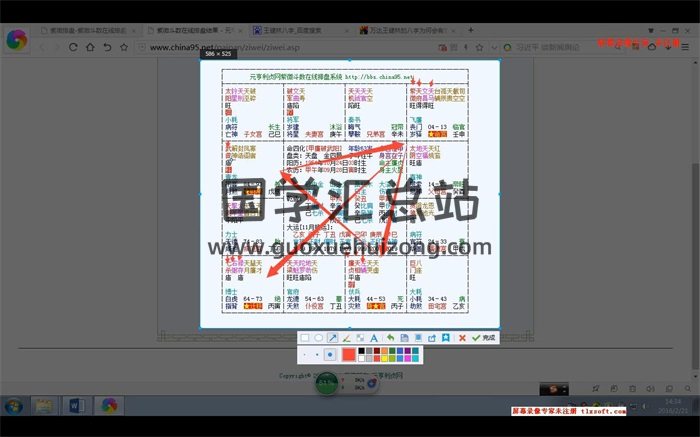Undo the last annotation
This screenshot has width=700, height=437.
point(391,338)
